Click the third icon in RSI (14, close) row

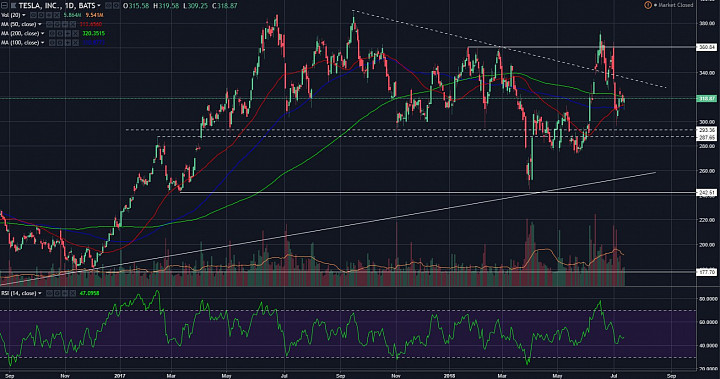tap(66, 293)
